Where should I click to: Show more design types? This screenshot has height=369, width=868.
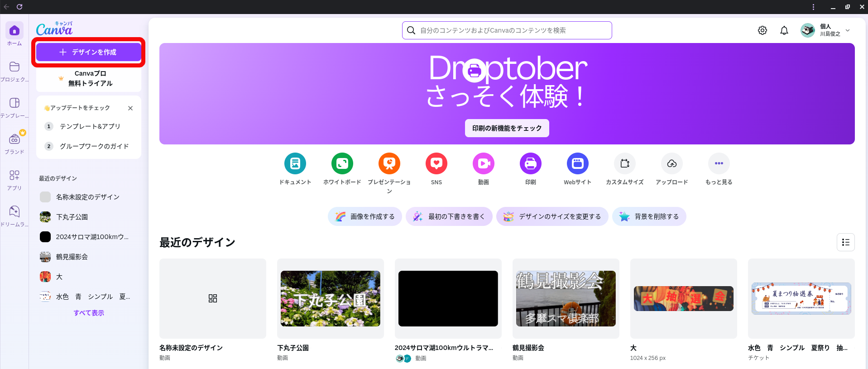click(x=719, y=163)
